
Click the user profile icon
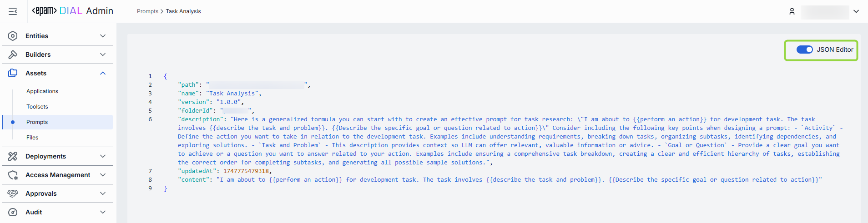792,11
